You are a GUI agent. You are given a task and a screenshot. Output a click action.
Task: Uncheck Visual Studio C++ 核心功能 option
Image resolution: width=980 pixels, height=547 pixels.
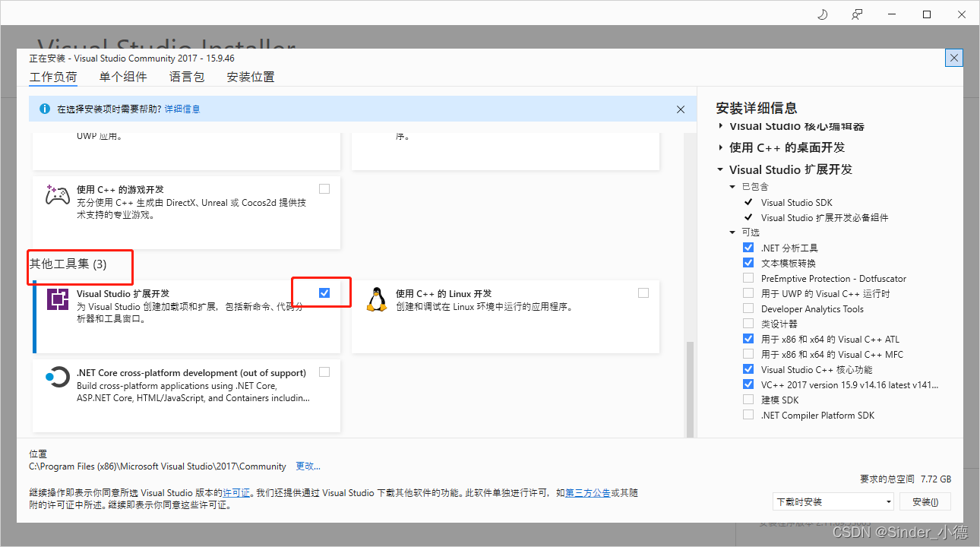coord(748,369)
